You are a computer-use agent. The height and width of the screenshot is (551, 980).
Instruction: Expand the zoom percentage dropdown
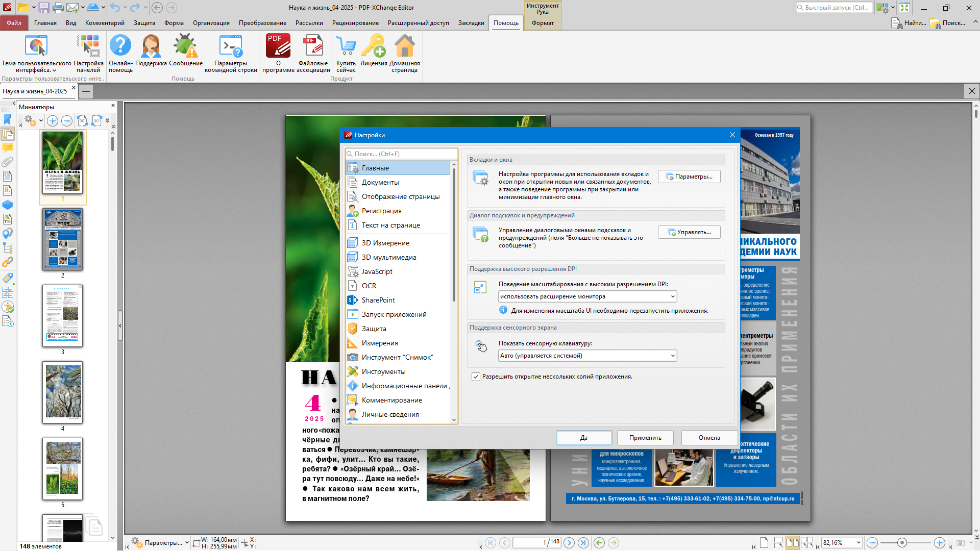pos(859,543)
